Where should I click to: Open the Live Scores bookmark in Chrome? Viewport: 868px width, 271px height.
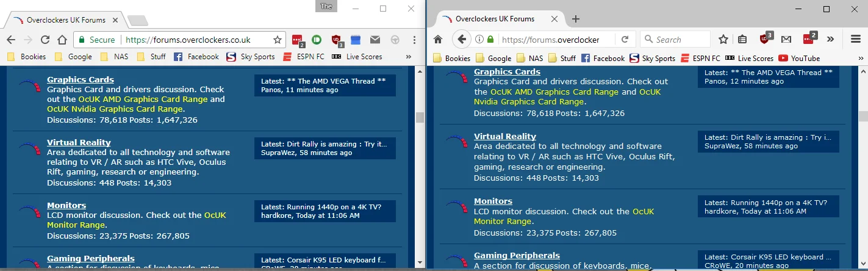tap(357, 57)
